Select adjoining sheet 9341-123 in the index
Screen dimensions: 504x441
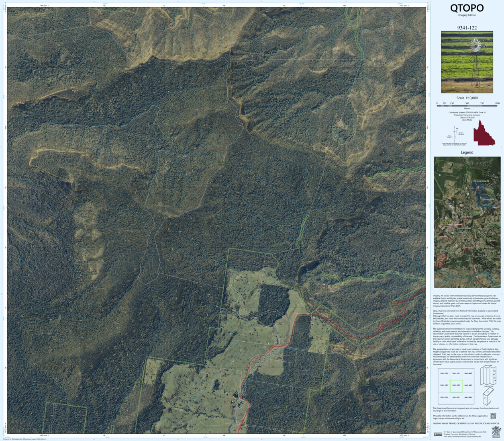444,385
